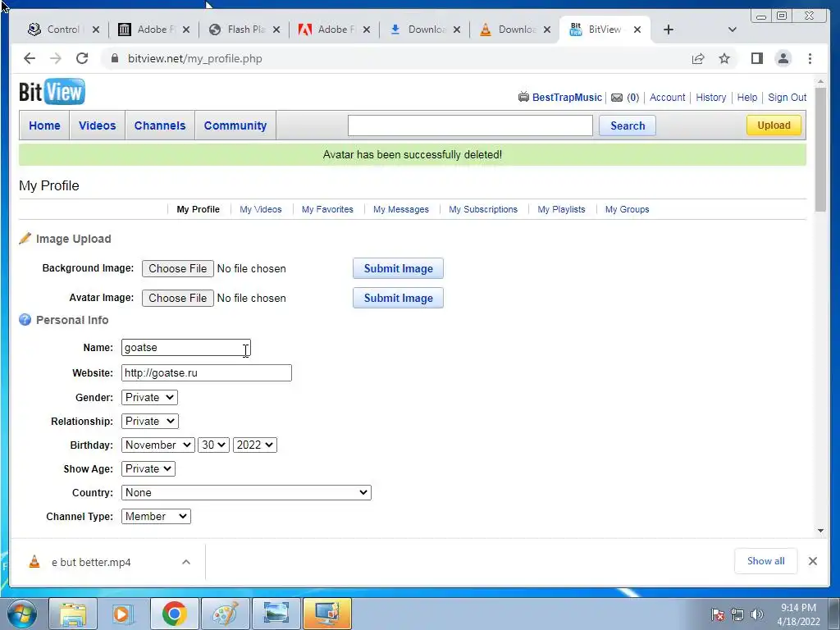Share this page icon in address bar
The image size is (840, 630).
pos(698,58)
